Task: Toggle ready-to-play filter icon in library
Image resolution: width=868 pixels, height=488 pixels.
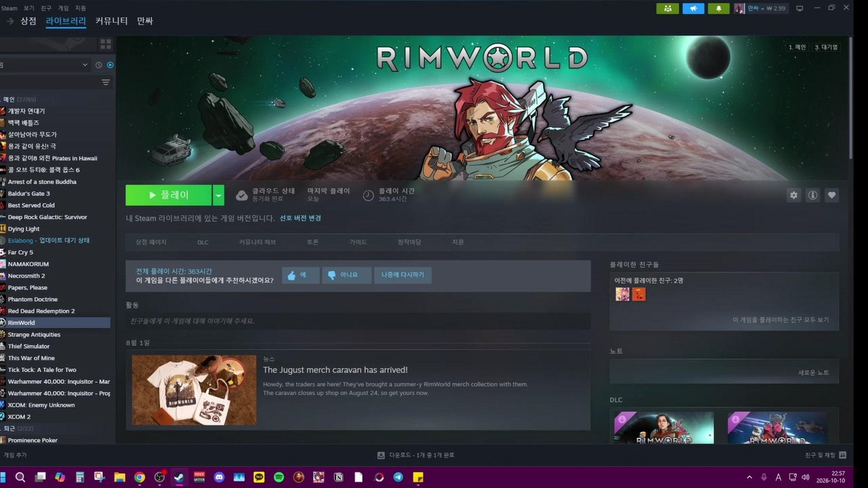Action: [x=110, y=65]
